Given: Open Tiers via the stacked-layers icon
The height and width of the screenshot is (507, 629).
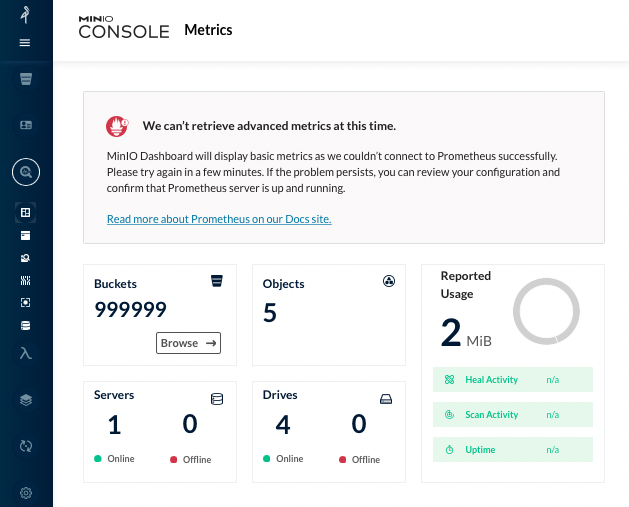Looking at the screenshot, I should click(26, 400).
